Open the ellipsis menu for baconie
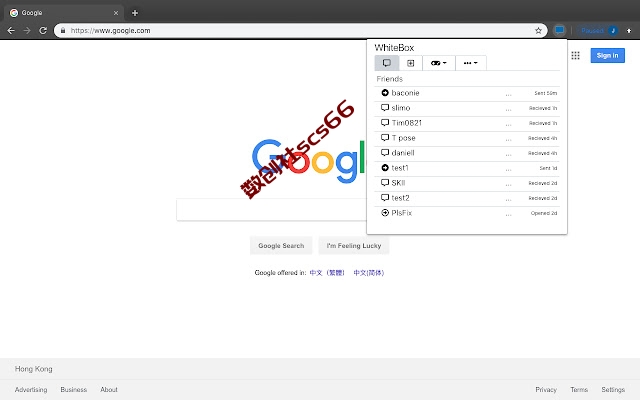The height and width of the screenshot is (400, 640). point(508,95)
